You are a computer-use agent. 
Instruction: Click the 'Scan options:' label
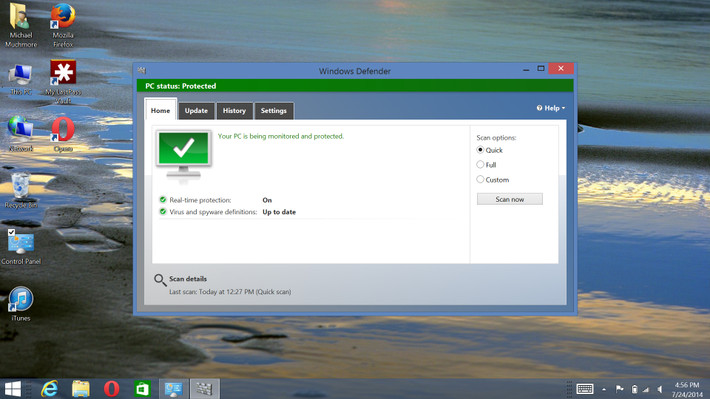pos(496,138)
